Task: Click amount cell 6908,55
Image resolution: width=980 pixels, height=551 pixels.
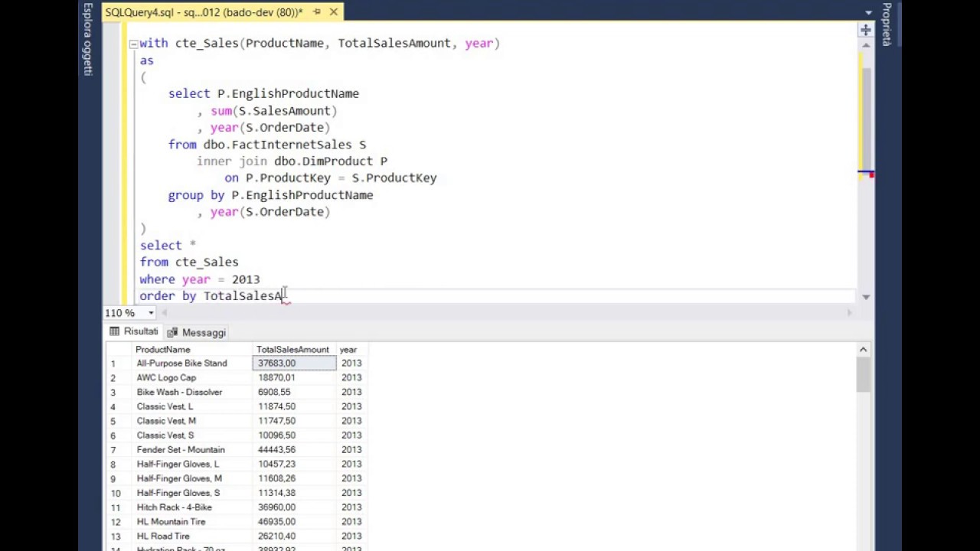Action: pos(295,393)
